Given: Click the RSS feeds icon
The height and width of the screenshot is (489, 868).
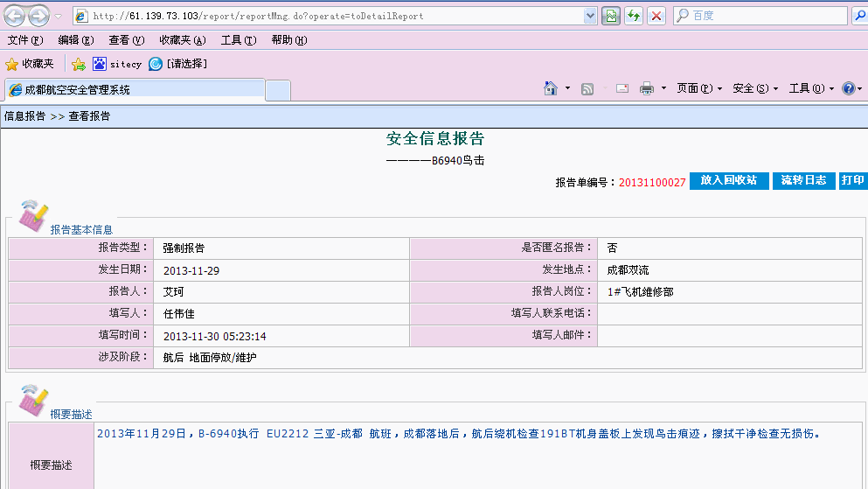Looking at the screenshot, I should tap(587, 88).
